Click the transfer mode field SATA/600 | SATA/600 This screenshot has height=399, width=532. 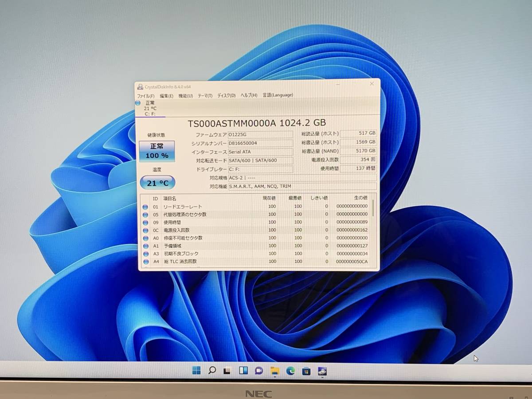click(260, 160)
